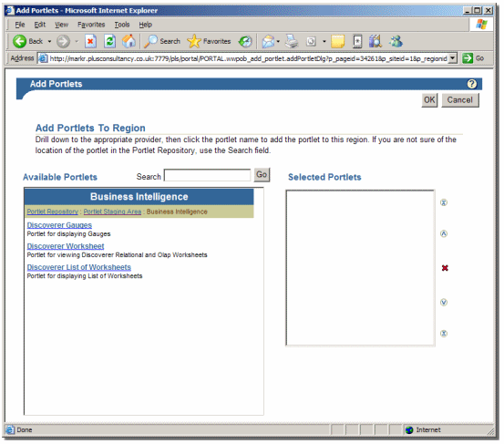504x444 pixels.
Task: Click the Forward arrow button
Action: (63, 41)
